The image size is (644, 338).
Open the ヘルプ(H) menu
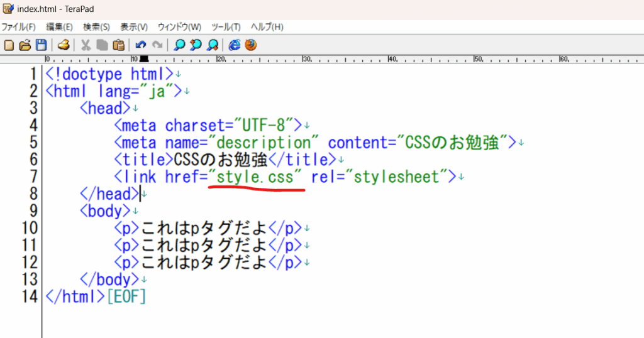[x=267, y=27]
